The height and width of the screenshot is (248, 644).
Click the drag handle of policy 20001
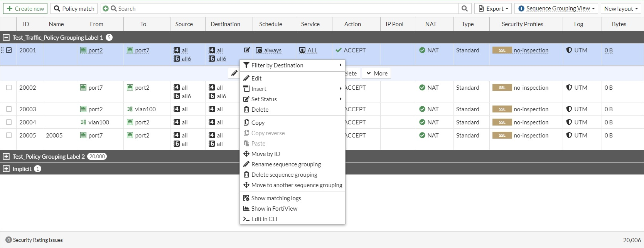[x=2, y=50]
